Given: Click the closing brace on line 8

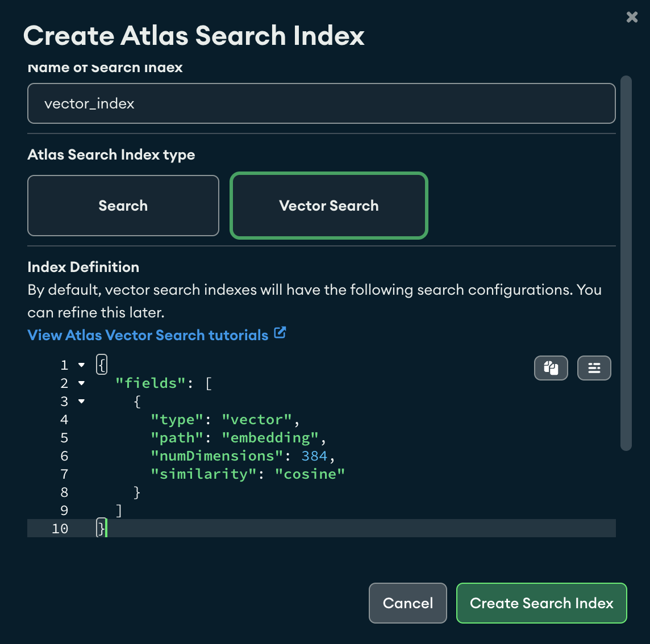Looking at the screenshot, I should pyautogui.click(x=137, y=492).
